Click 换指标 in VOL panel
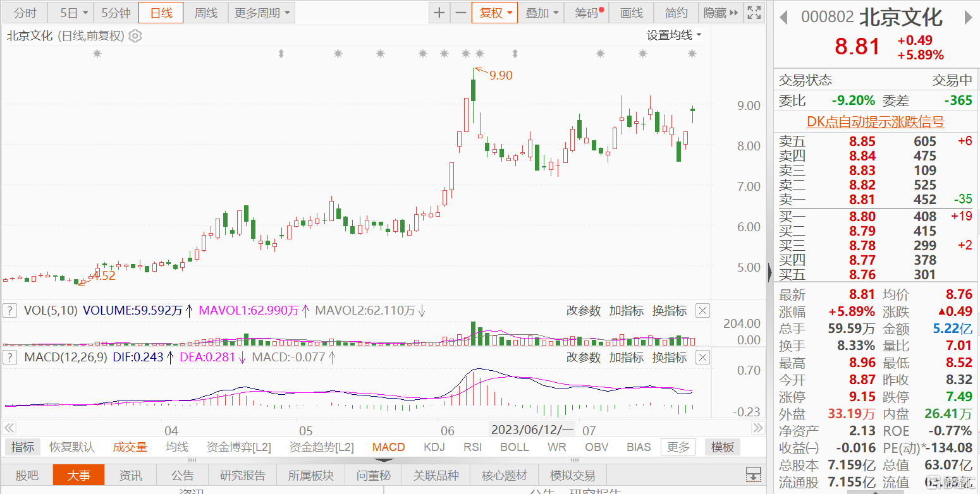Image resolution: width=980 pixels, height=494 pixels. 670,310
